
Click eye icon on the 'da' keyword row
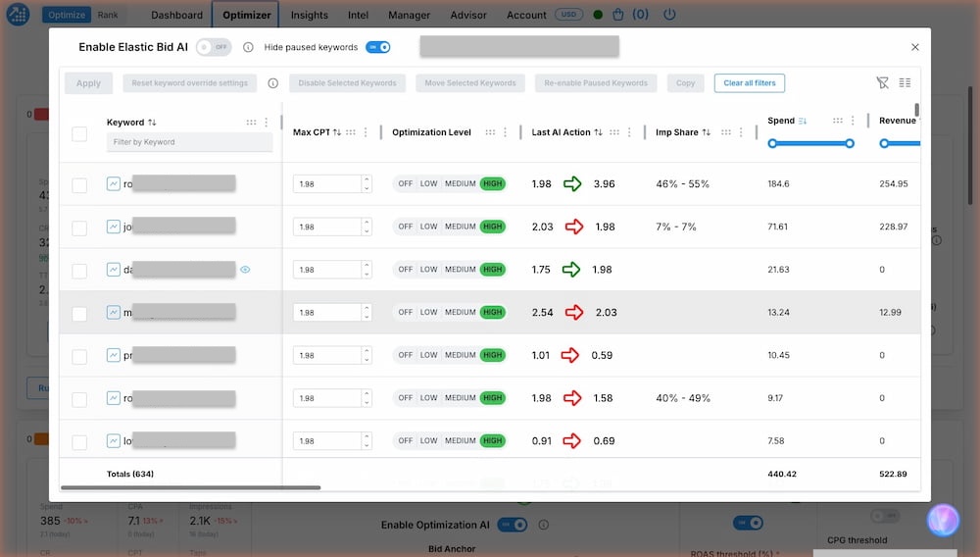(245, 270)
